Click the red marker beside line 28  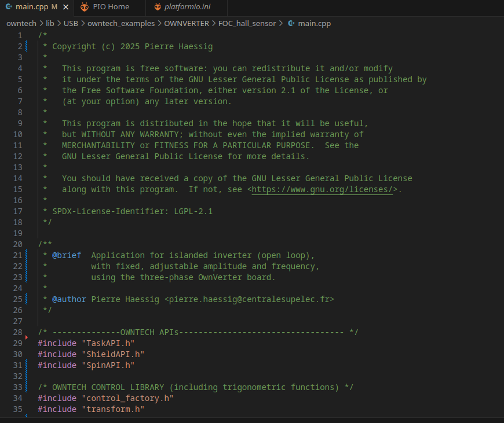pos(27,337)
